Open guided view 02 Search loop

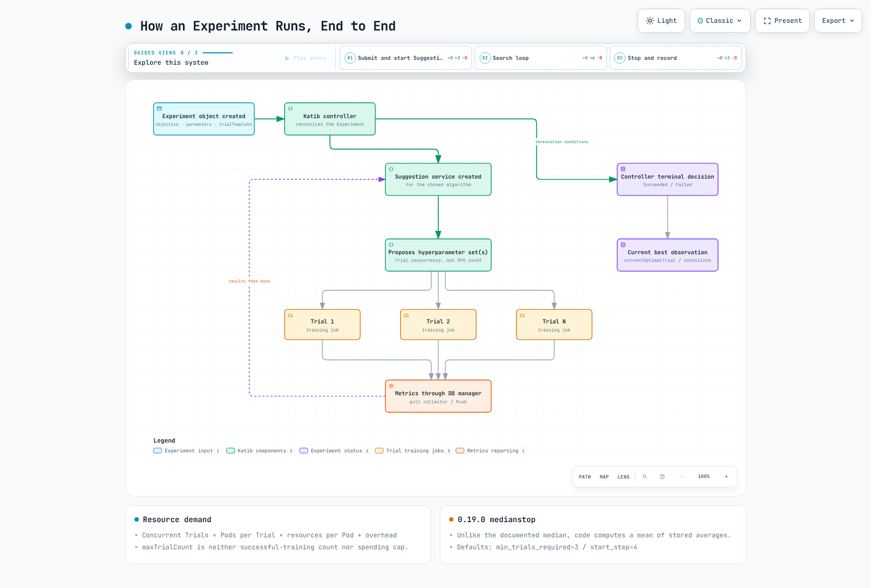(541, 58)
